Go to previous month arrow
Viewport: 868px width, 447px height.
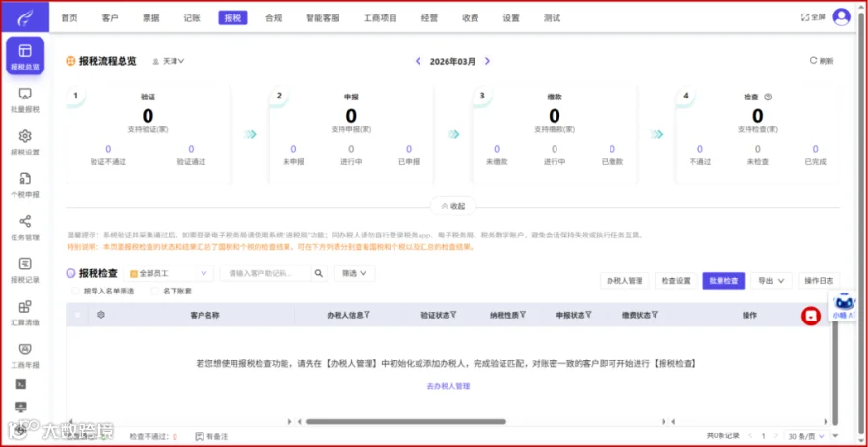coord(418,61)
